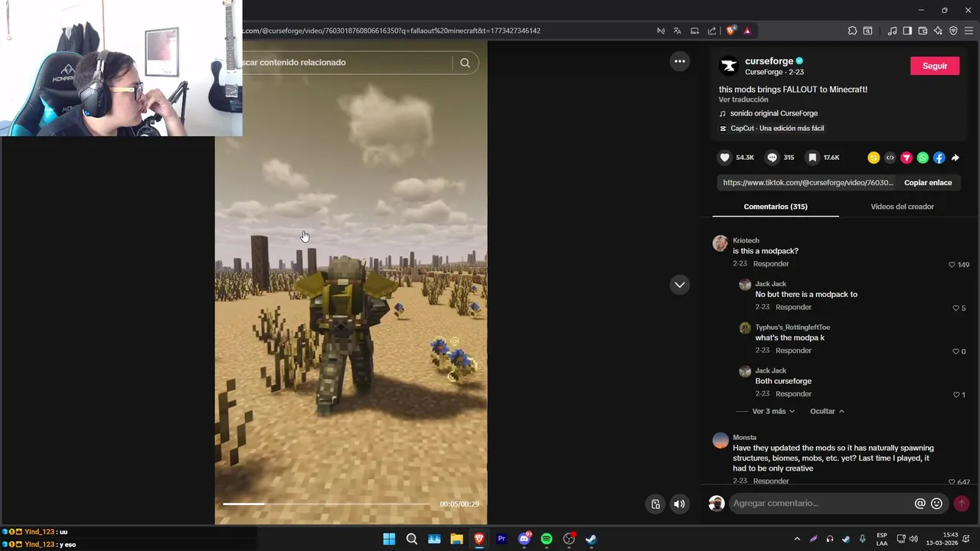Insert a mention with the @ icon
This screenshot has width=980, height=551.
[x=920, y=504]
